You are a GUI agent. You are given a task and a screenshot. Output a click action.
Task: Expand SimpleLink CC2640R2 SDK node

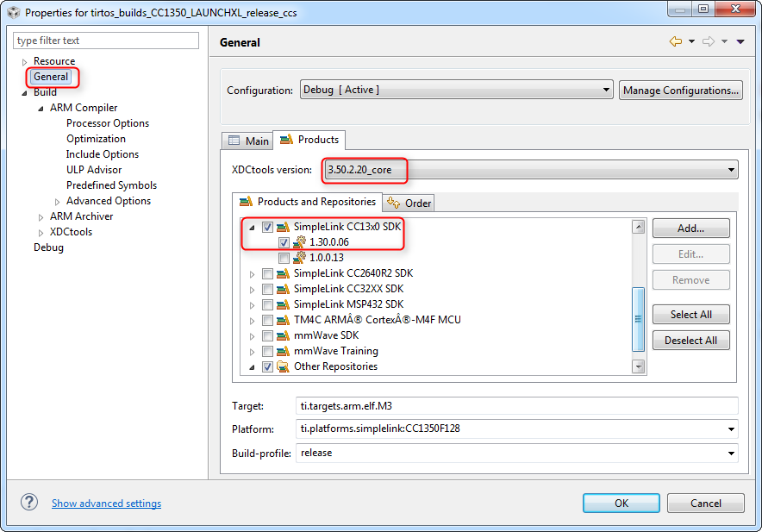(252, 274)
